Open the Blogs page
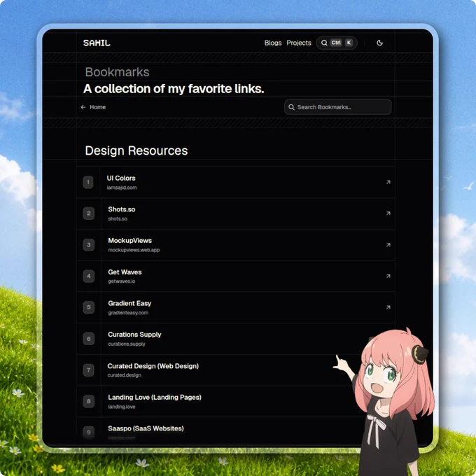The image size is (476, 476). click(x=273, y=43)
